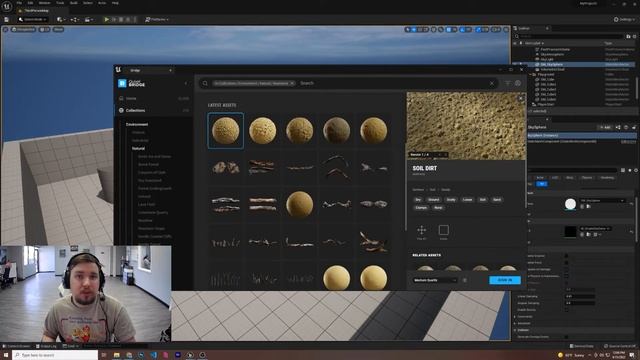Open the Bridge account profile icon
640x360 pixels.
pos(518,83)
